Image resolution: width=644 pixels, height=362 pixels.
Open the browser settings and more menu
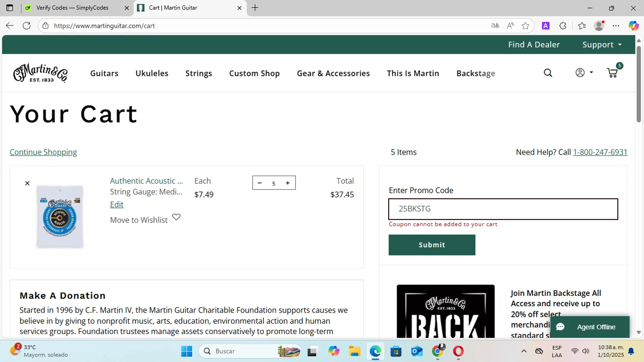coord(616,26)
